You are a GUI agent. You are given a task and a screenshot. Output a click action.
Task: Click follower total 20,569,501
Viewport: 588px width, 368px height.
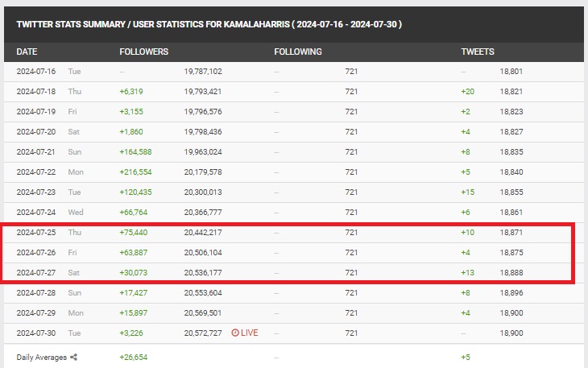203,313
